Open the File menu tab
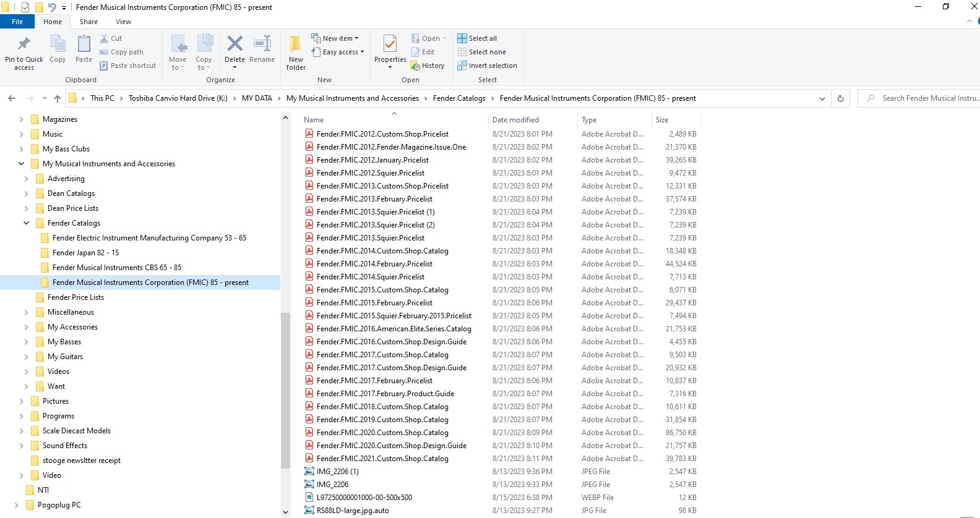 (17, 22)
